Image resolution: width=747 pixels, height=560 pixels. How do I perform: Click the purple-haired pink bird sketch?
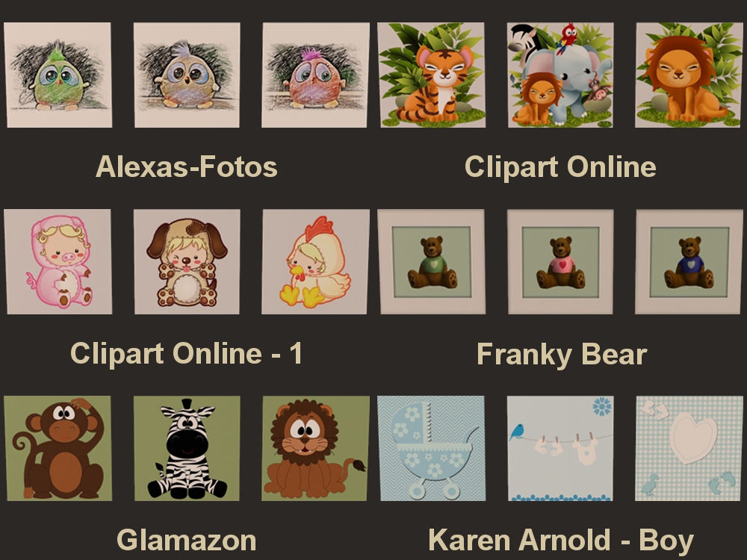[315, 75]
